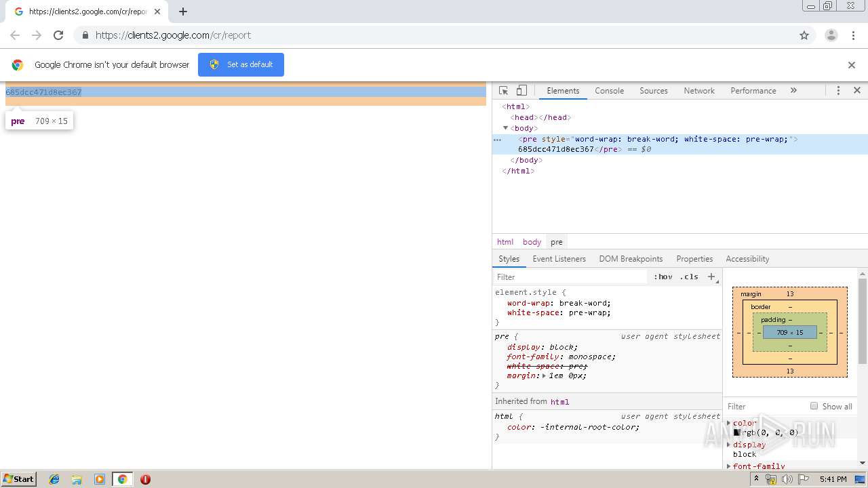Image resolution: width=868 pixels, height=488 pixels.
Task: Show more DevTools tabs chevron
Action: 793,91
